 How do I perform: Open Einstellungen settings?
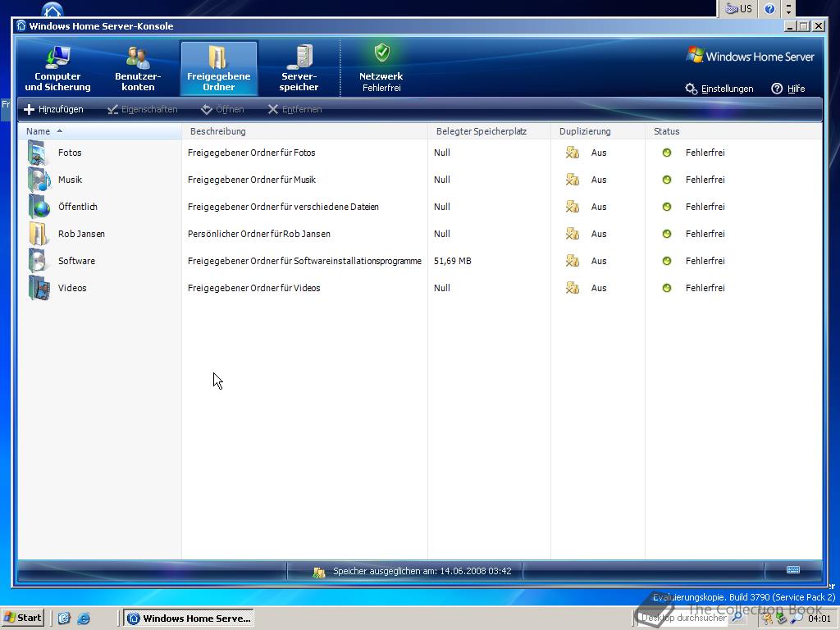coord(719,89)
